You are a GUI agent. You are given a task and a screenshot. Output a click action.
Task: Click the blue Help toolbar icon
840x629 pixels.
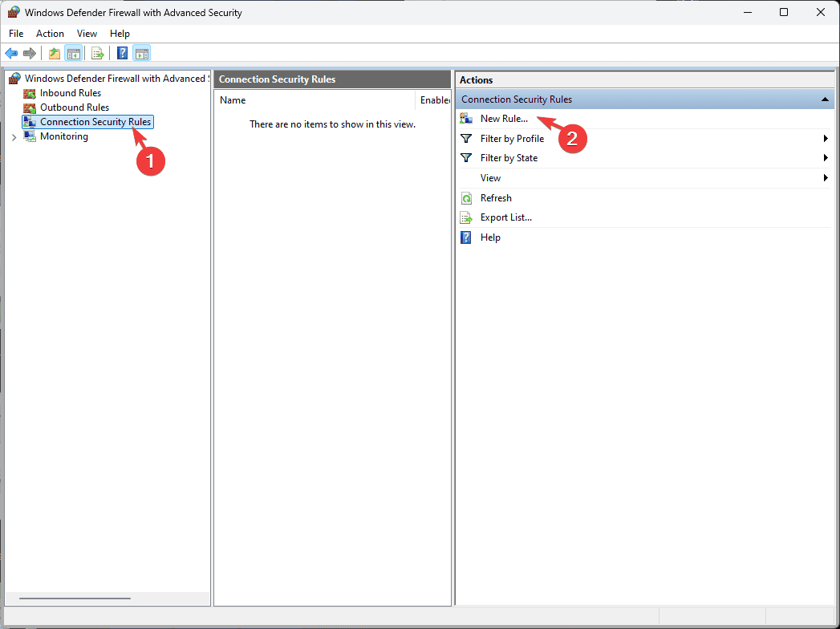click(x=122, y=53)
